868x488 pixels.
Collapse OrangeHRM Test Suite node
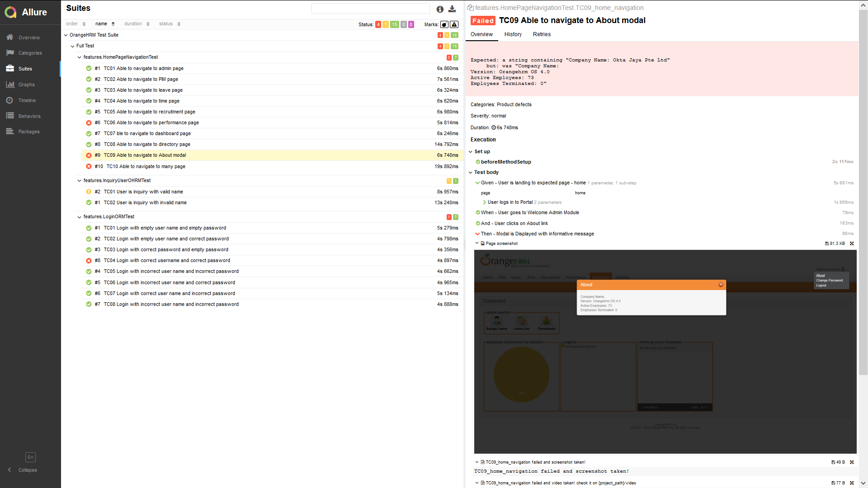(x=66, y=35)
